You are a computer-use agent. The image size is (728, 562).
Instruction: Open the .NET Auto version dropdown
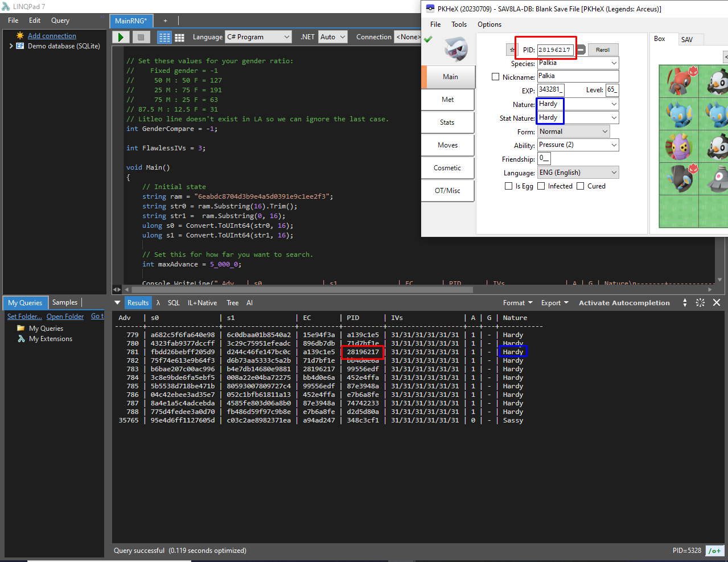[332, 37]
